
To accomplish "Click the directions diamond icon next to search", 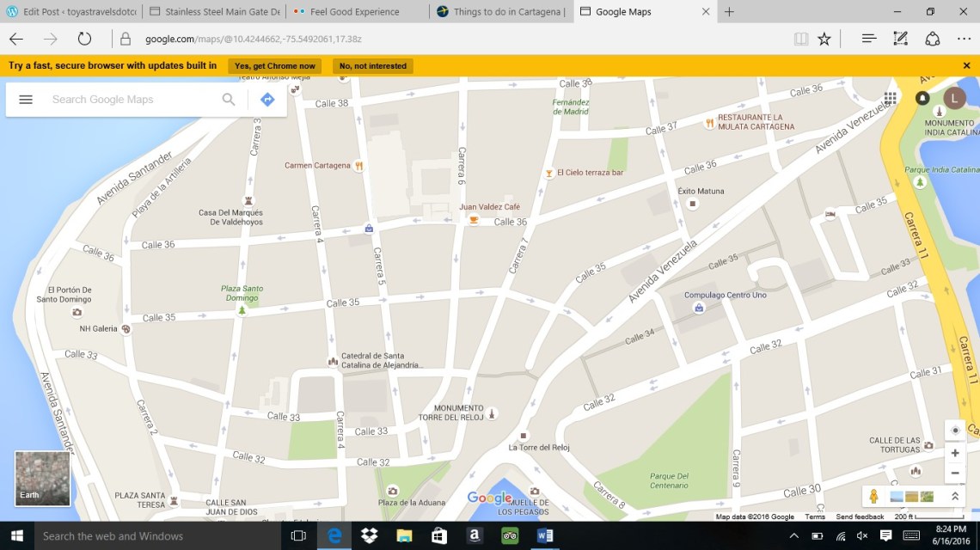I will click(x=266, y=99).
